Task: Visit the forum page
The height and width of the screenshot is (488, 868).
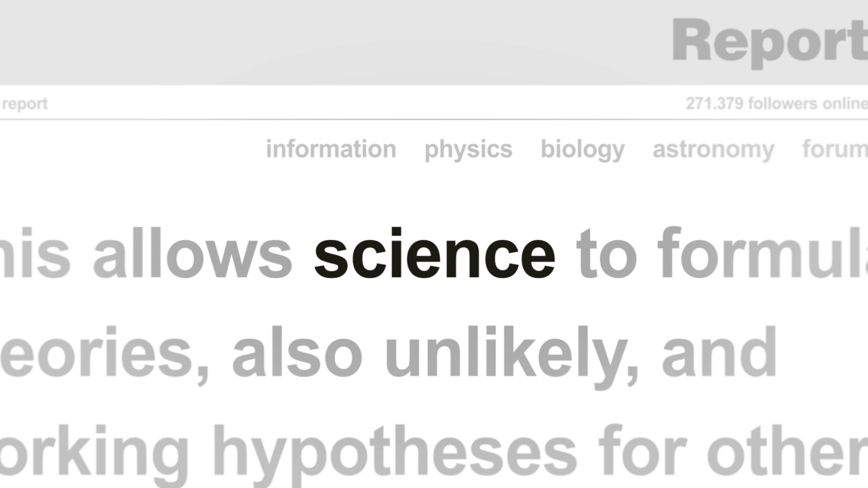Action: (x=835, y=149)
